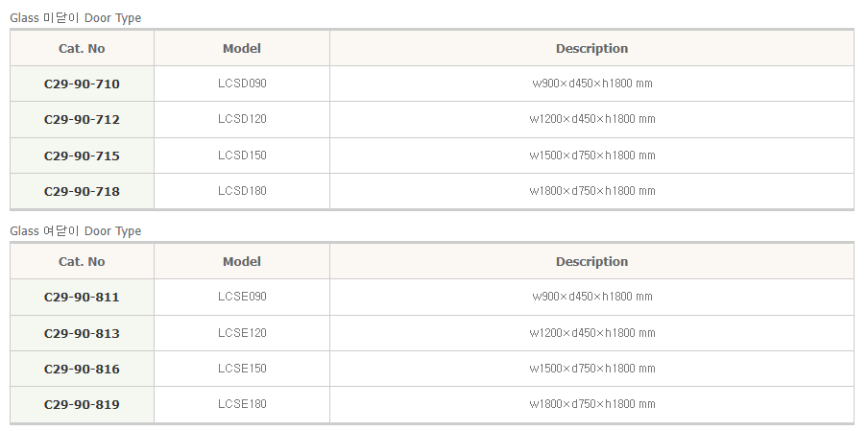Viewport: 868px width, 431px height.
Task: Click catalog number C29-90-819
Action: pos(82,404)
